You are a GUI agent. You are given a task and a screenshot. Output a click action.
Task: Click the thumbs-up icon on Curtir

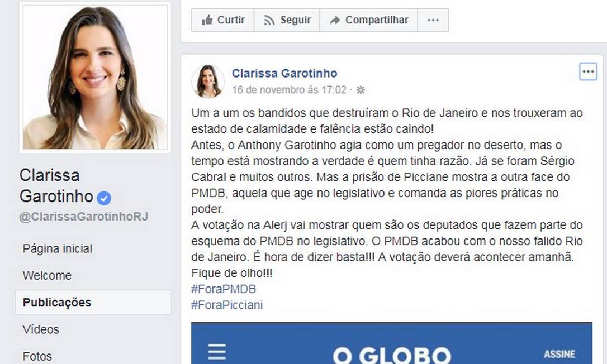click(x=207, y=20)
